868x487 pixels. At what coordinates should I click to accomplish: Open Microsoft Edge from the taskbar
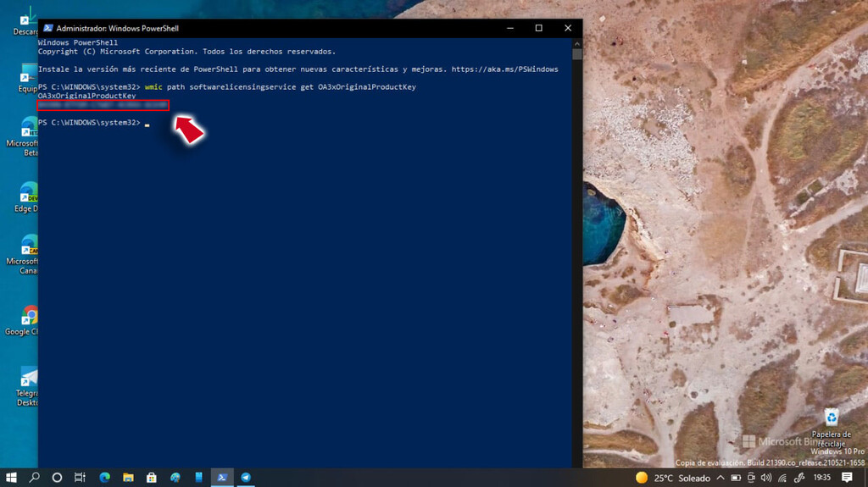tap(105, 477)
